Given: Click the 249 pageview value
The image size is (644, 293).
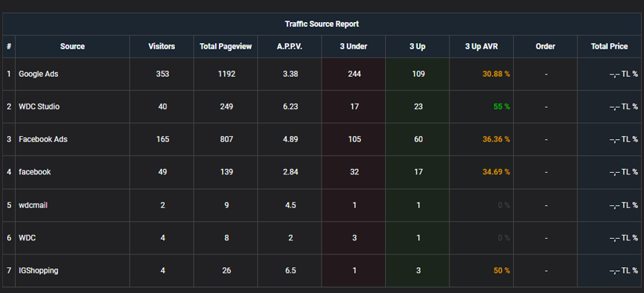Looking at the screenshot, I should [x=227, y=107].
